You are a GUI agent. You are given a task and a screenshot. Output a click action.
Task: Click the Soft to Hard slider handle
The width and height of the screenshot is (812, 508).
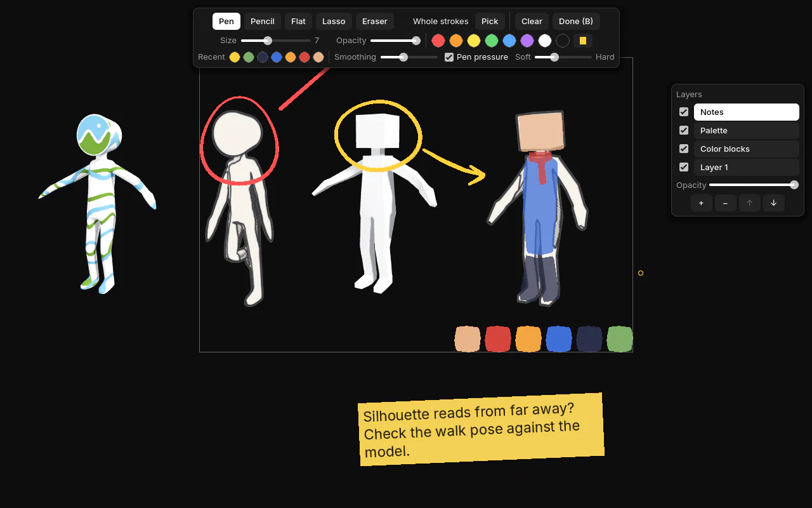click(x=554, y=57)
